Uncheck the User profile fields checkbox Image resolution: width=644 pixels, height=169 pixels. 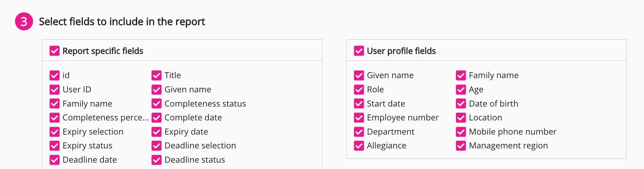click(359, 51)
